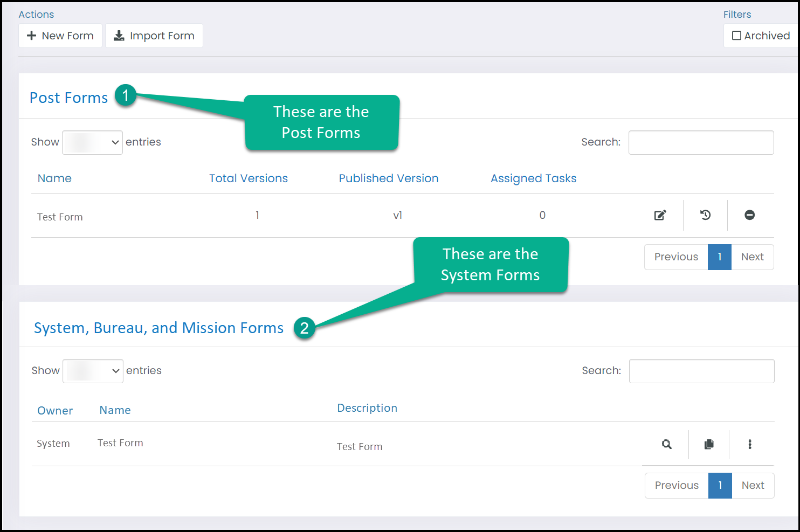The height and width of the screenshot is (532, 800).
Task: Click the System owner cell
Action: click(53, 444)
